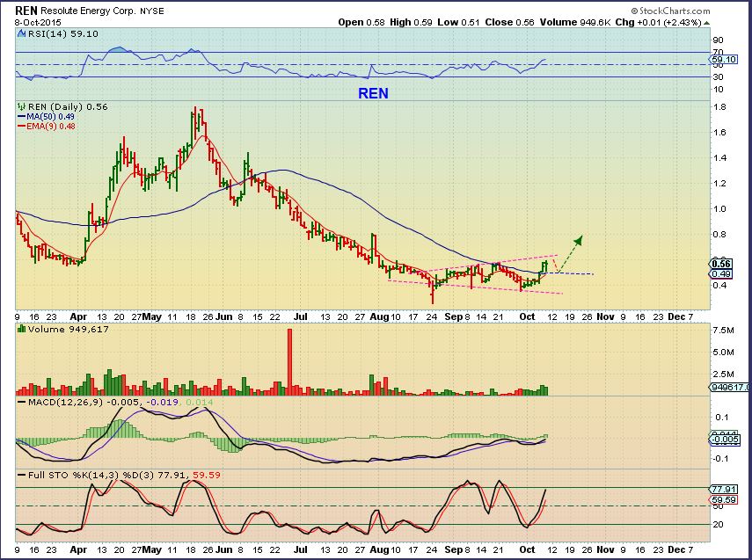Click the REN ticker symbol in header

(26, 10)
